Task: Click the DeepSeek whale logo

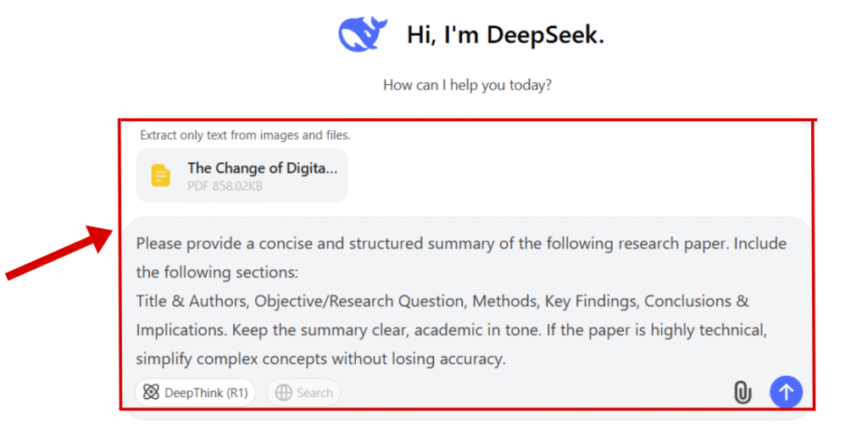Action: (x=362, y=35)
